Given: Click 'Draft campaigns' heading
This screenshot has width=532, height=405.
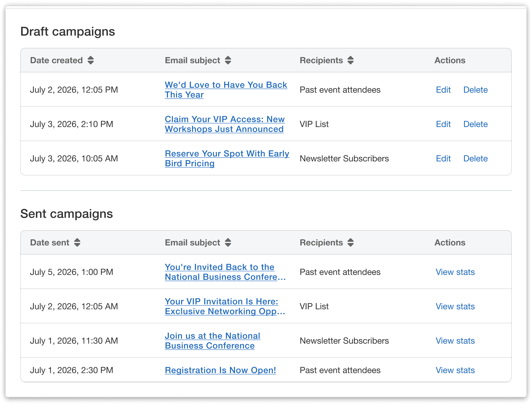Looking at the screenshot, I should click(68, 32).
